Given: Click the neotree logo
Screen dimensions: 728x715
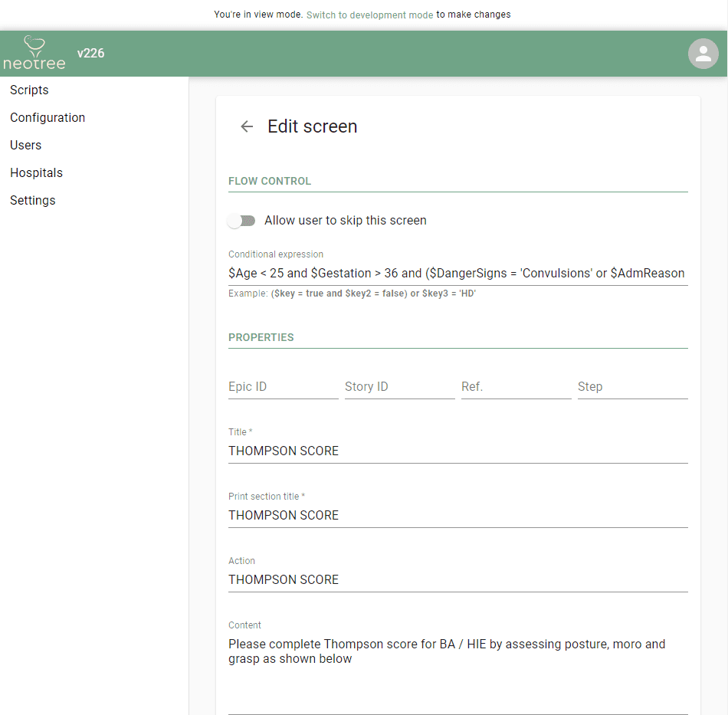Looking at the screenshot, I should pos(34,53).
